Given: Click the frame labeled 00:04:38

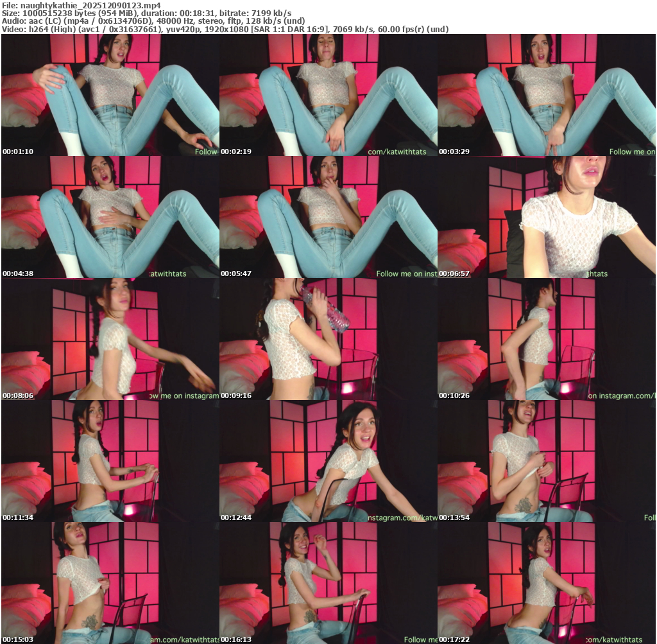Looking at the screenshot, I should (x=110, y=217).
